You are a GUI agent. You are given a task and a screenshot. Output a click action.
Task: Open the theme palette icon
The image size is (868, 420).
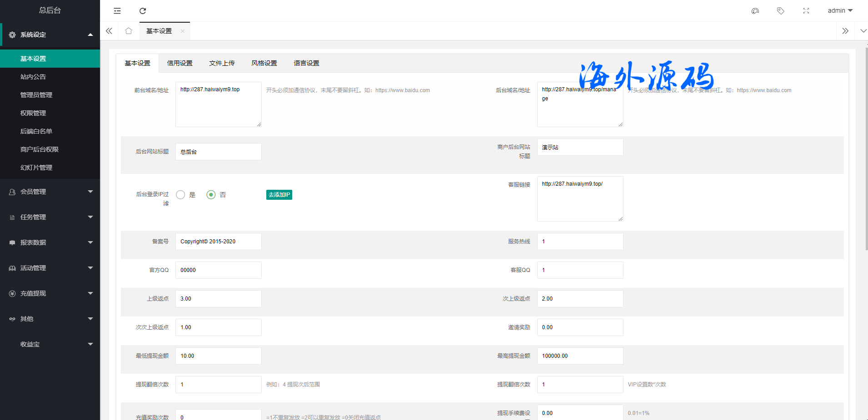[x=755, y=11]
